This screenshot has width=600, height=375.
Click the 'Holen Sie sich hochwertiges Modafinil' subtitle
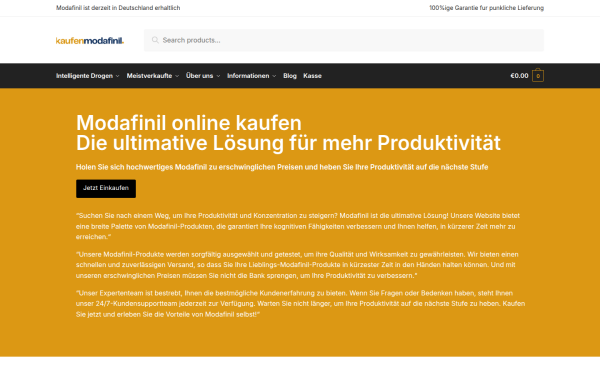tap(282, 167)
